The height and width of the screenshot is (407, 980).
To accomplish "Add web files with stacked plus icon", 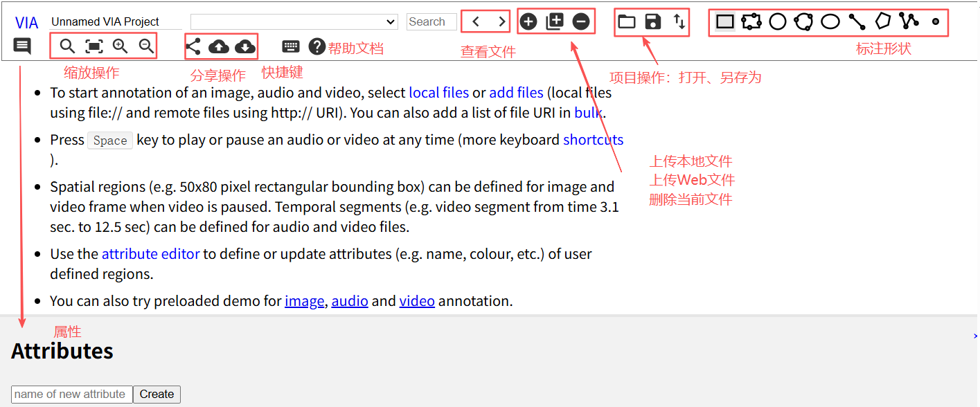I will tap(555, 21).
